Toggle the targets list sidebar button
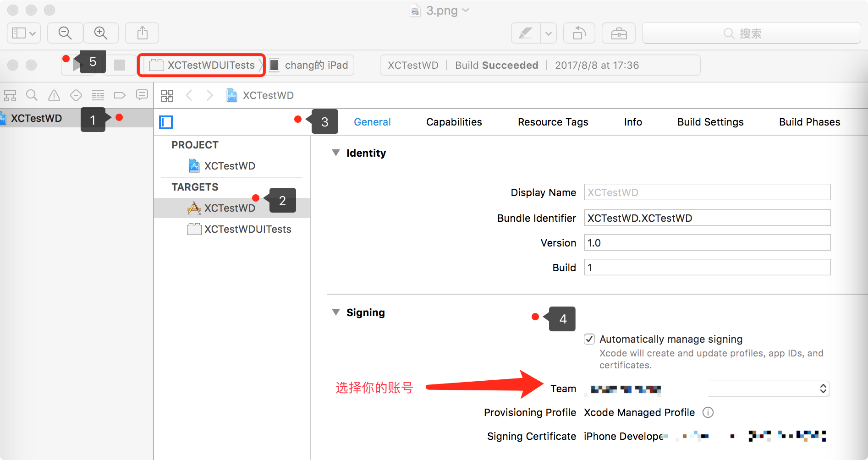868x460 pixels. (x=166, y=122)
